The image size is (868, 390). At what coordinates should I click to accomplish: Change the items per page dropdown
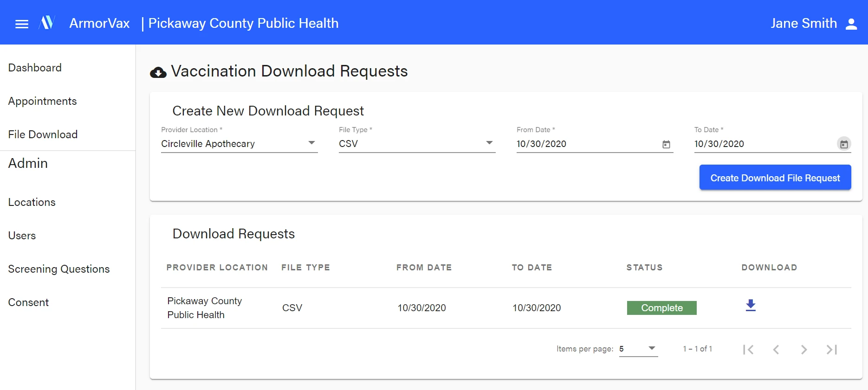click(x=638, y=349)
